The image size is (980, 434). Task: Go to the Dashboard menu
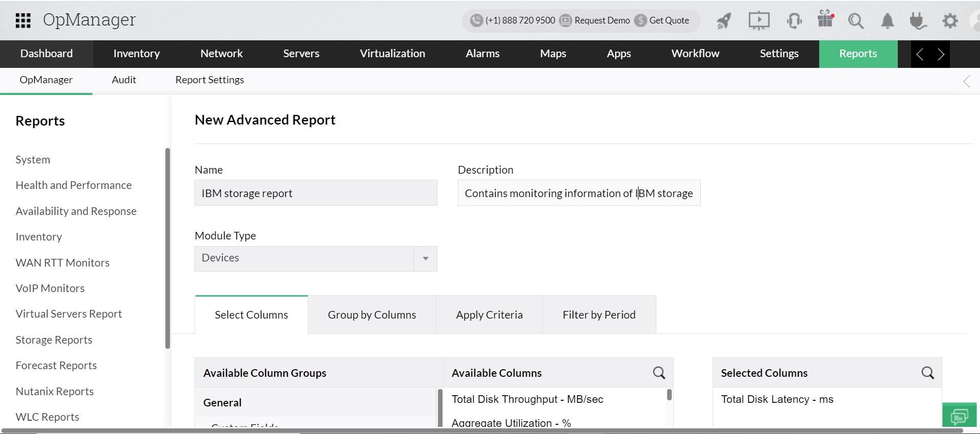tap(46, 54)
